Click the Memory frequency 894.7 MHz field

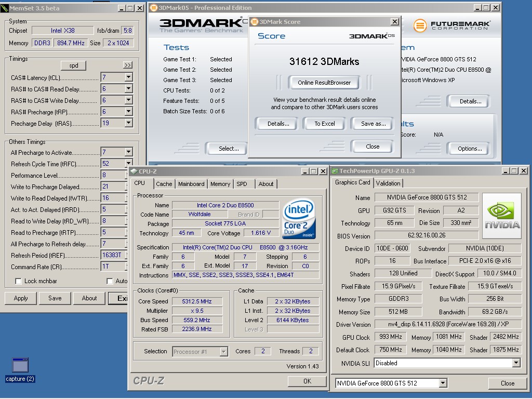pos(71,43)
